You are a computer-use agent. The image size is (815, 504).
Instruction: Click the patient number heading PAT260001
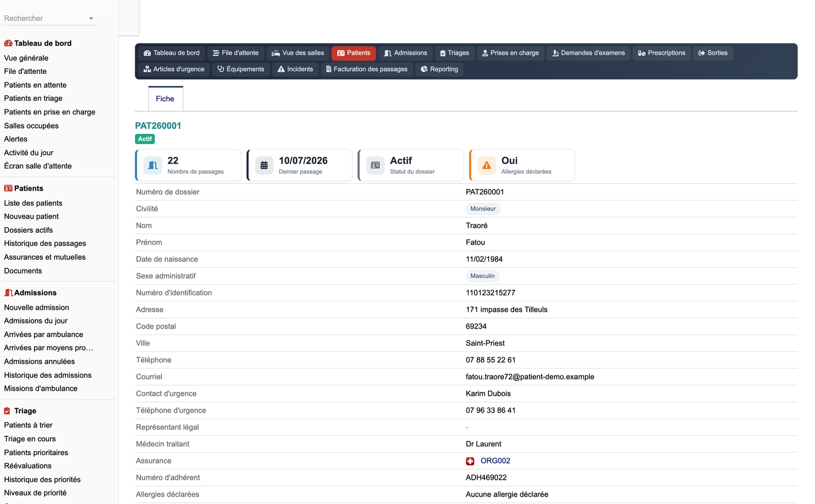pyautogui.click(x=158, y=126)
